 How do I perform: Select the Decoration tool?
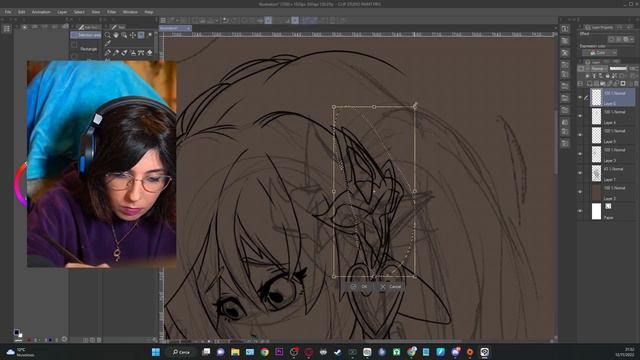pyautogui.click(x=141, y=53)
